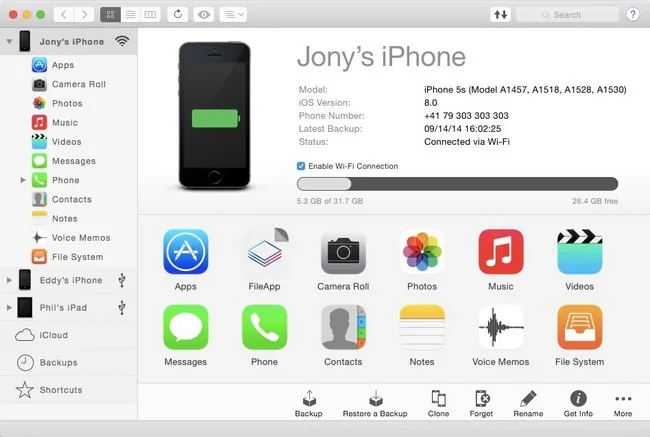The height and width of the screenshot is (437, 650).
Task: Expand Eddy's iPhone in sidebar
Action: [x=9, y=280]
